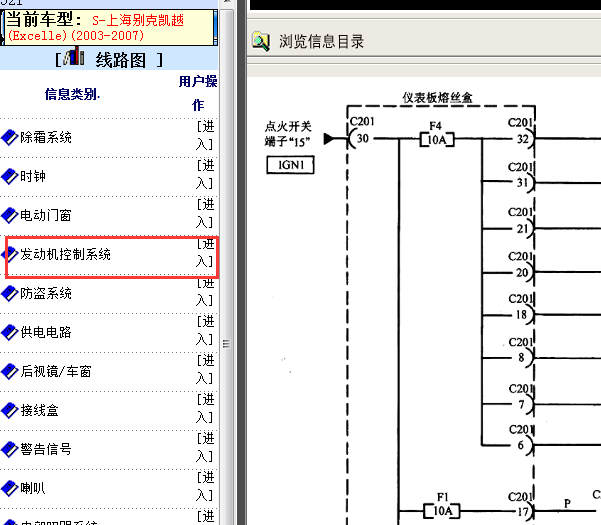Screen dimensions: 601x525
Task: Select the 发动机控制系统 category text
Action: 66,254
